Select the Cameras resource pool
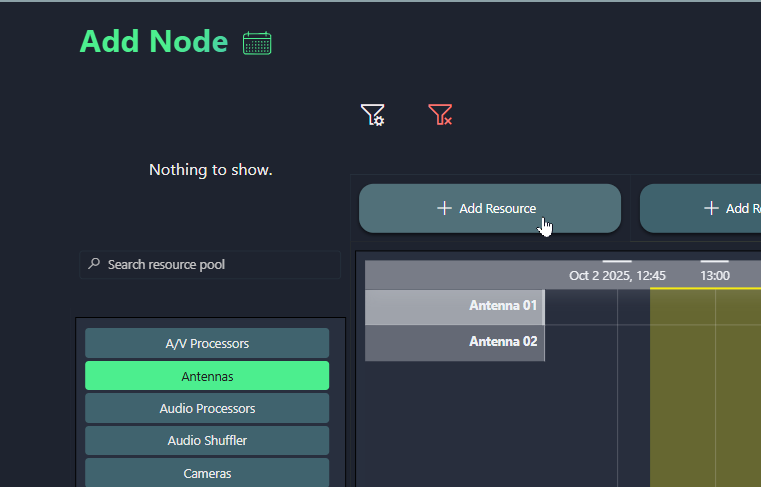The width and height of the screenshot is (761, 487). click(x=207, y=472)
